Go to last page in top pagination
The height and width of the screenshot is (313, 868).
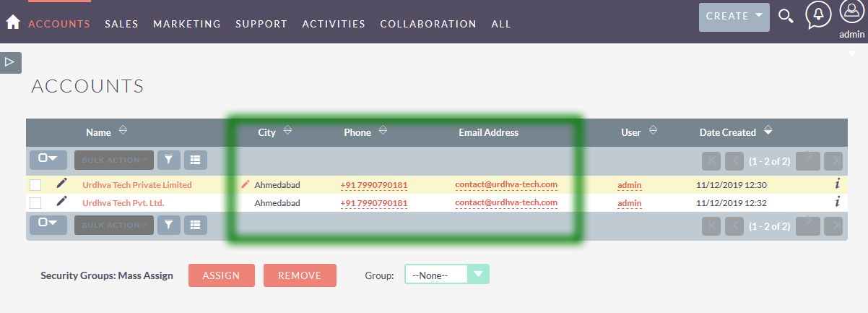point(833,160)
